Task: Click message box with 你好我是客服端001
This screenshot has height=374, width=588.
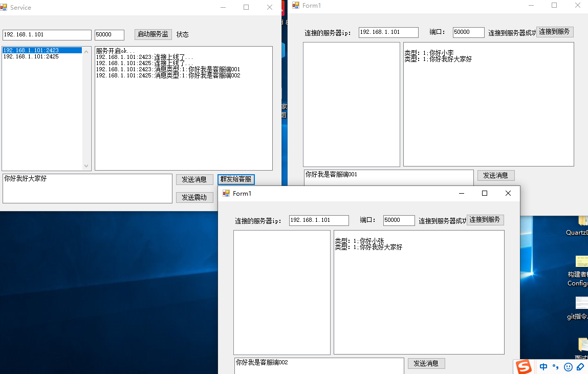Action: click(388, 178)
